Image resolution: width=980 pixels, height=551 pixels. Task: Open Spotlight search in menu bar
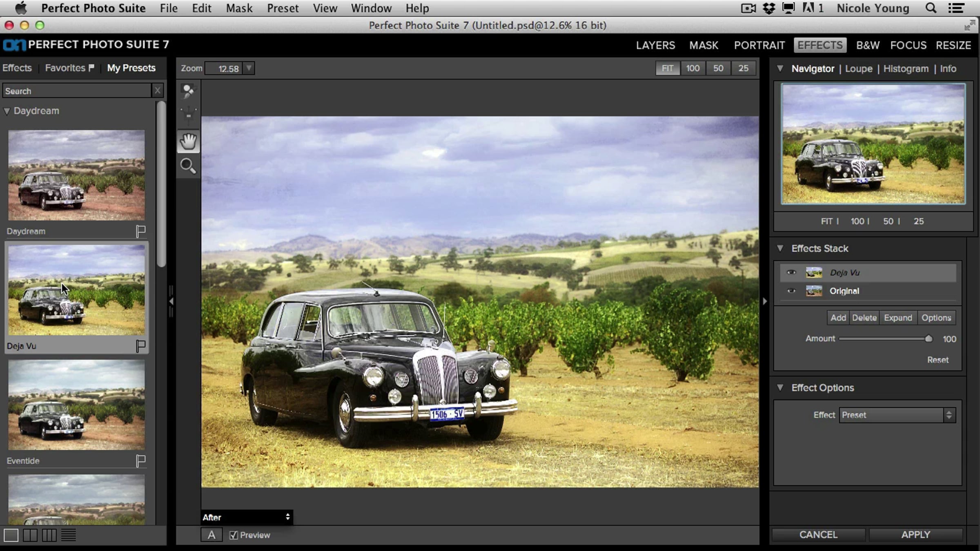click(x=931, y=8)
